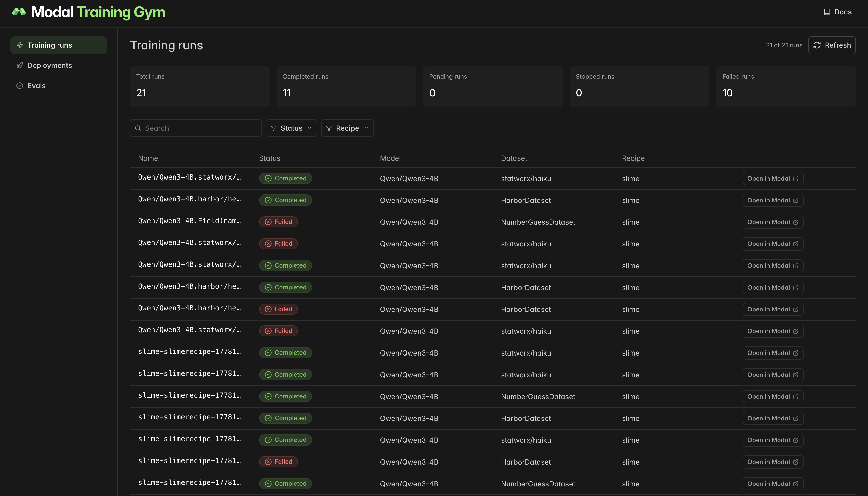Open Deployments in sidebar
This screenshot has height=496, width=868.
[x=59, y=65]
